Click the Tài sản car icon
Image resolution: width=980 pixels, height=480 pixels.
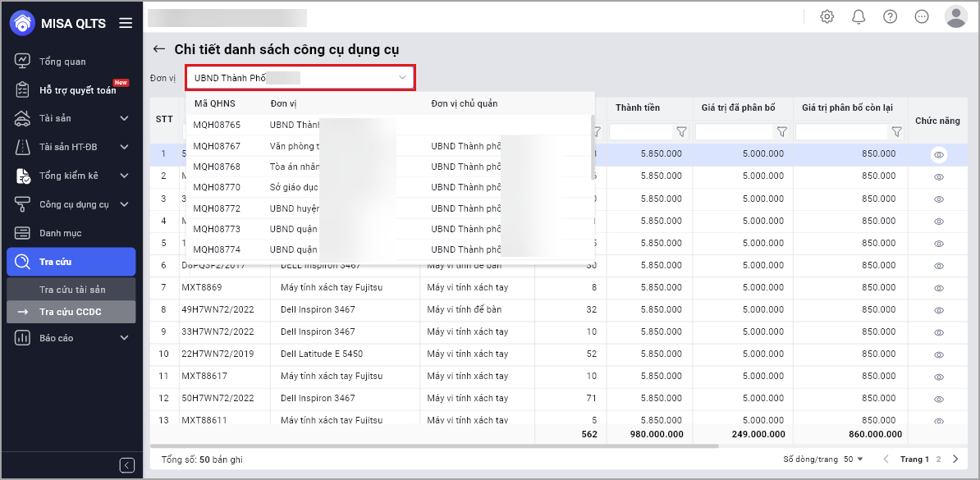22,118
